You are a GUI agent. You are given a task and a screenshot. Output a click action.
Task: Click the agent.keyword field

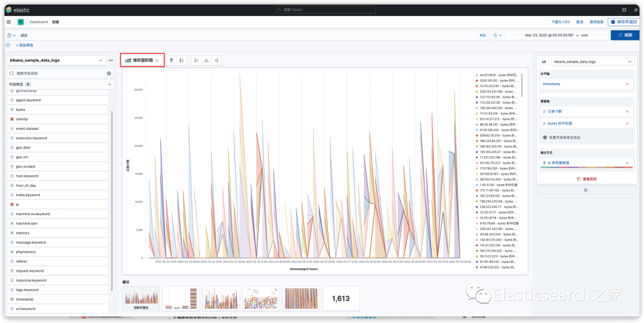coord(58,100)
